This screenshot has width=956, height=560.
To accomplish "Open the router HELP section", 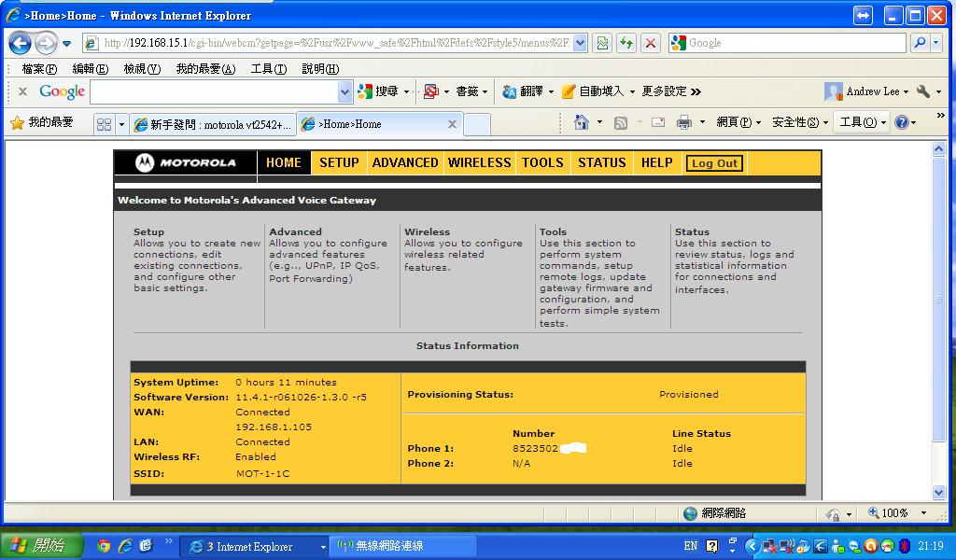I will tap(656, 162).
